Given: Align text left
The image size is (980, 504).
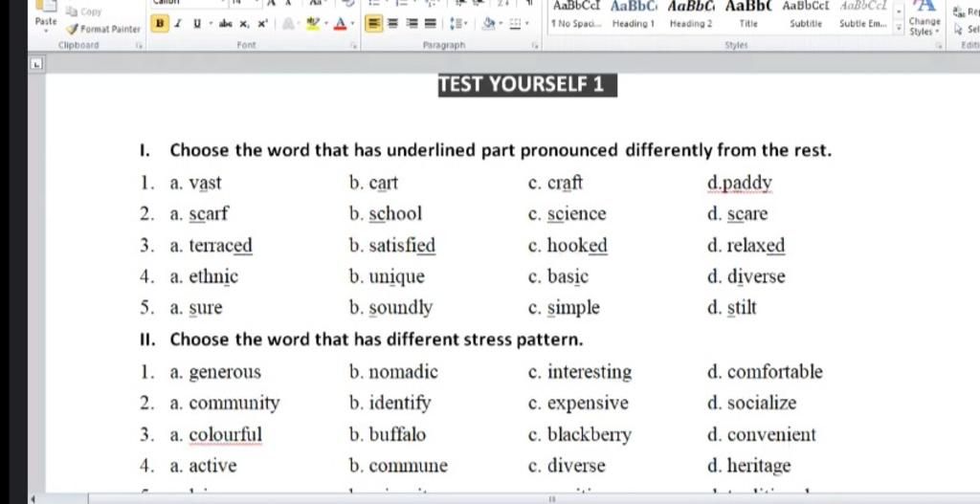Looking at the screenshot, I should pos(374,24).
